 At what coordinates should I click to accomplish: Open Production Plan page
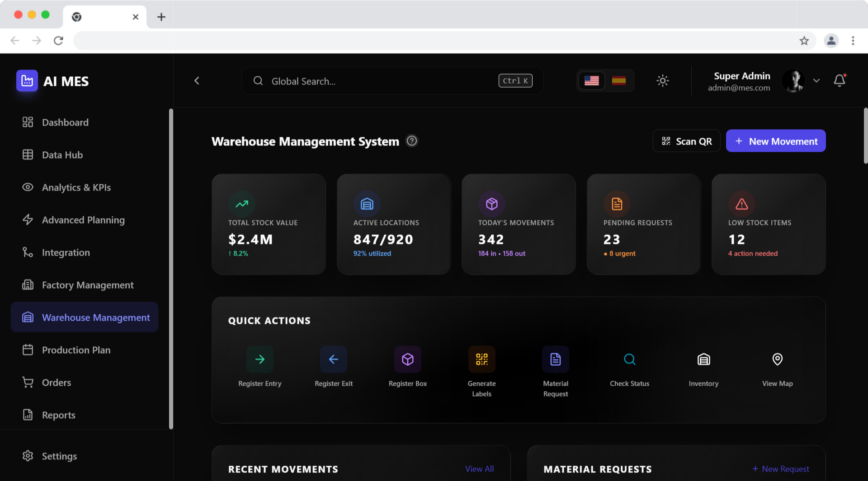(85, 350)
